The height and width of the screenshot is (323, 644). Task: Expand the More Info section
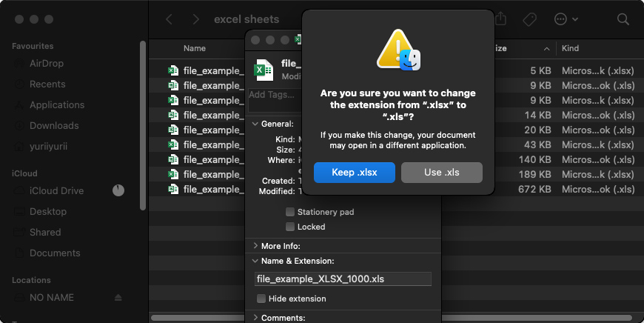click(255, 246)
